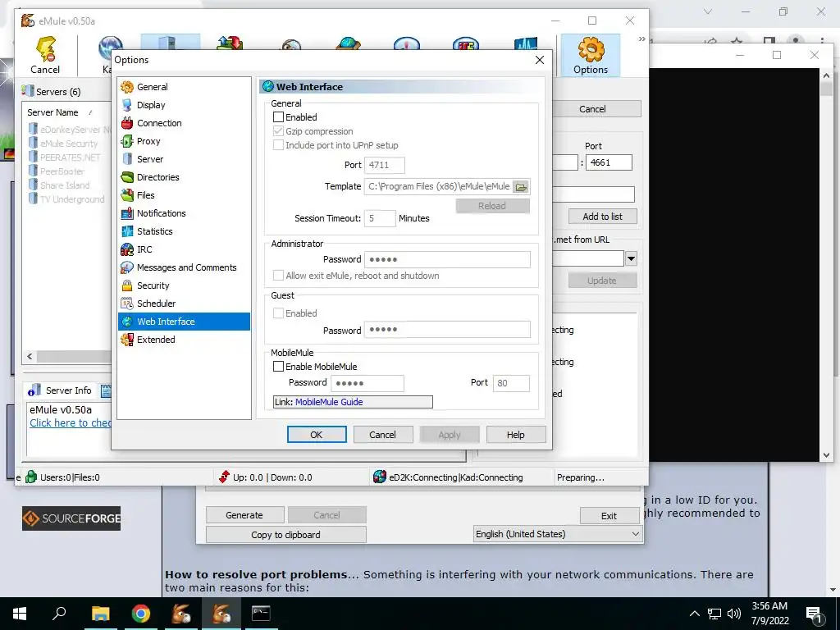The image size is (840, 630).
Task: Click Add to list button in eMule
Action: 603,217
